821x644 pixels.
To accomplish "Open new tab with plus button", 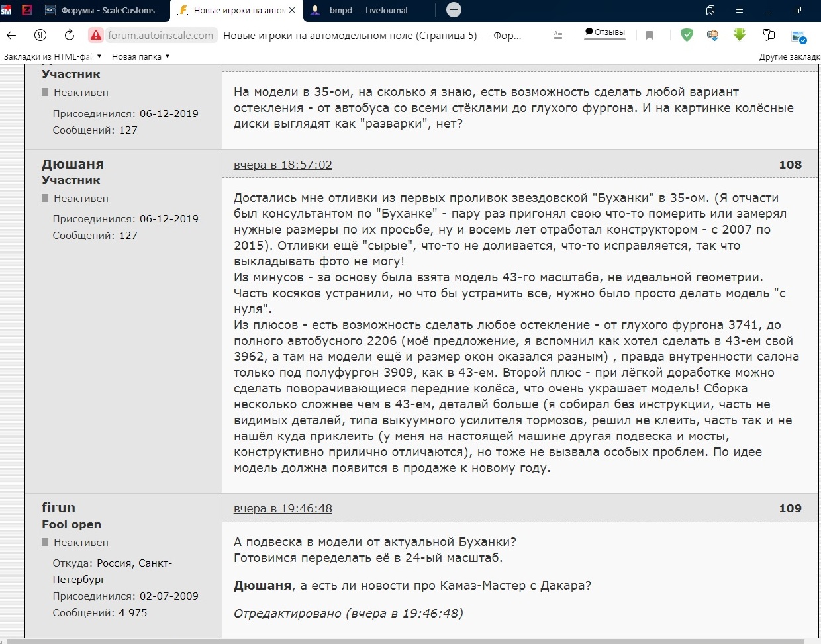I will [x=454, y=10].
